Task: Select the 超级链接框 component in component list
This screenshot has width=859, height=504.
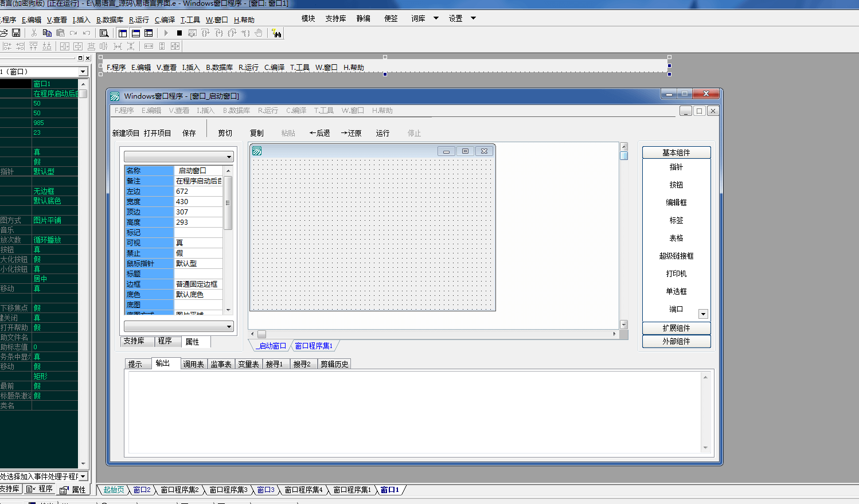Action: pyautogui.click(x=676, y=256)
